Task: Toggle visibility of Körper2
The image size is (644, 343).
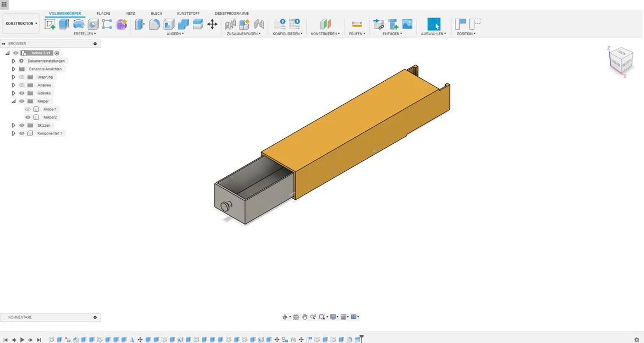Action: (x=28, y=117)
